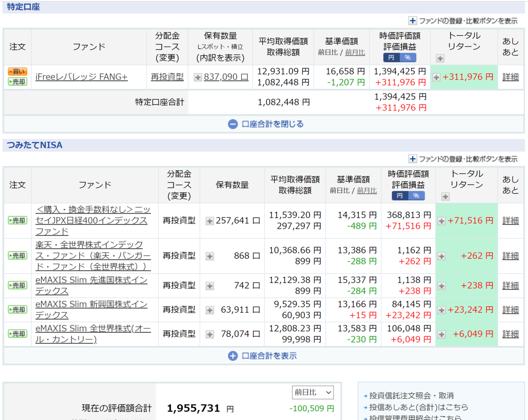Switch 特定口座 valuation to 円 display

391,58
